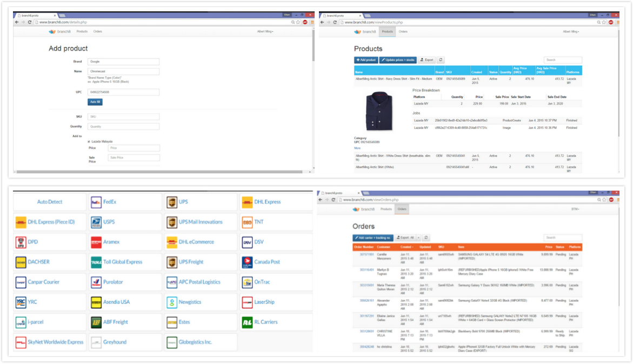Click the DSV carrier logo icon
This screenshot has height=364, width=633.
coord(247,242)
